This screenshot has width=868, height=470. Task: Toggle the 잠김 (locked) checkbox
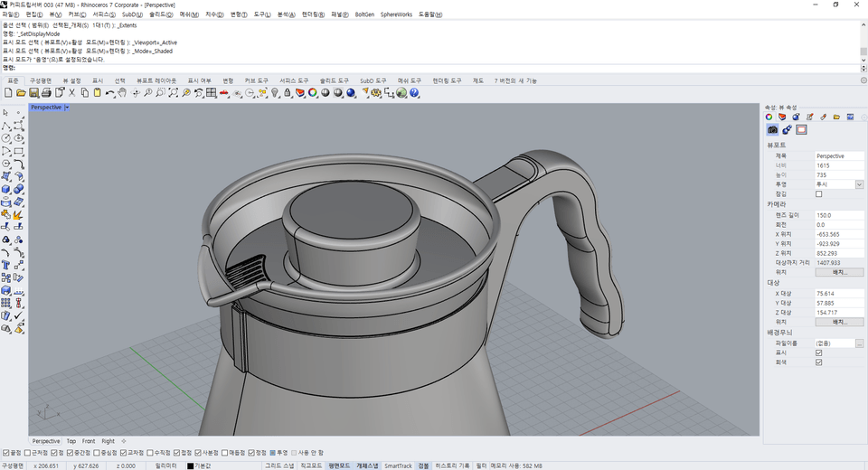[819, 194]
